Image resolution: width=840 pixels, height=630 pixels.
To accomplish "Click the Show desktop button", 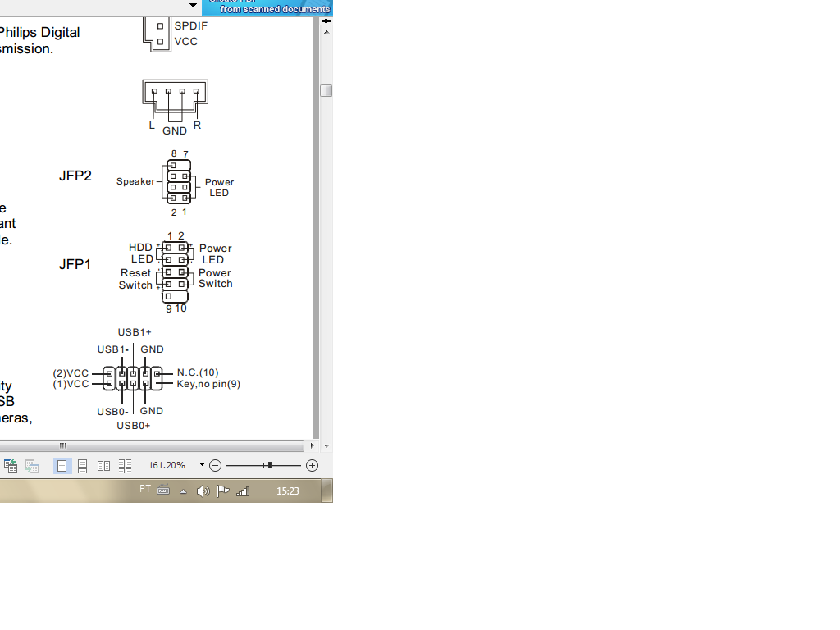I will point(326,491).
